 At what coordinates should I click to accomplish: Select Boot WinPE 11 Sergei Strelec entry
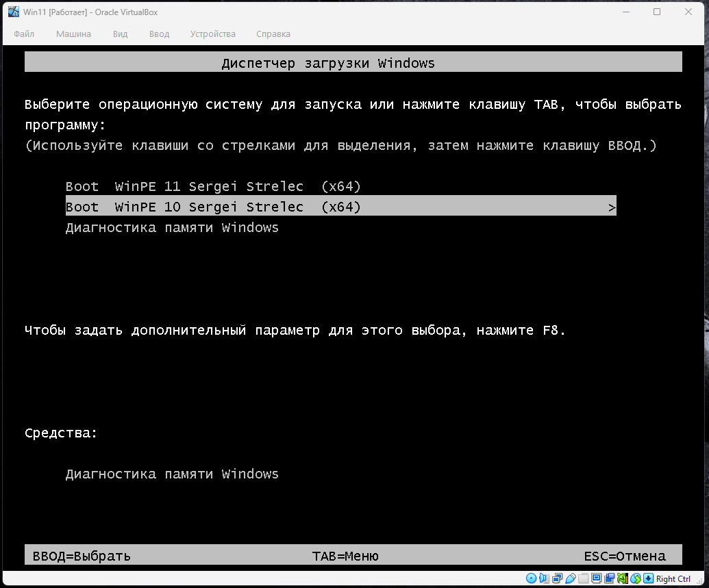click(212, 186)
